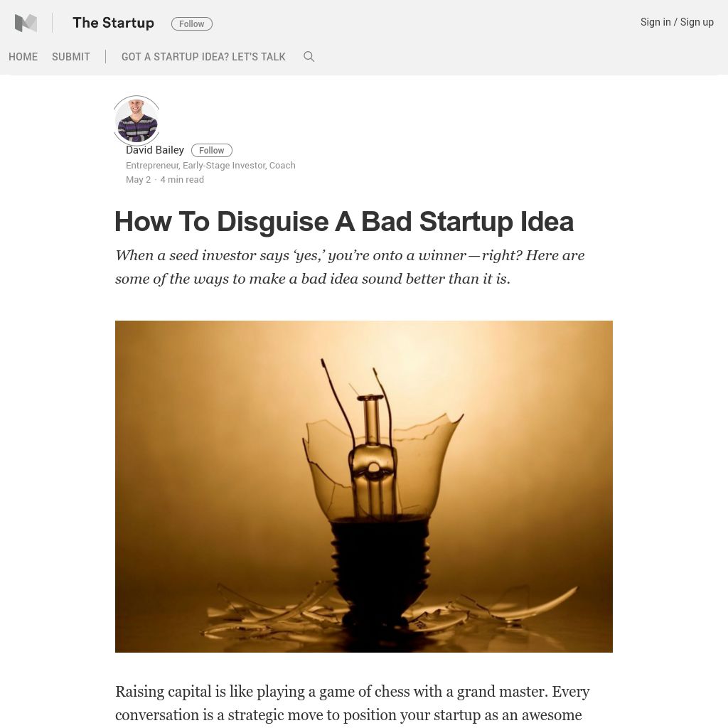728x728 pixels.
Task: Open Got a Startup Idea? Let's Talk
Action: coord(203,57)
